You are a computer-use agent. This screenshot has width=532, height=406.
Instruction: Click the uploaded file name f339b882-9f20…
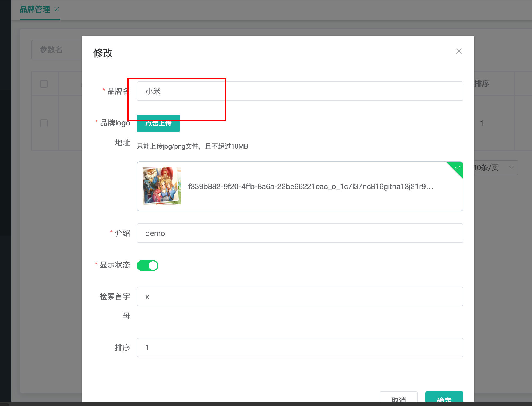311,187
